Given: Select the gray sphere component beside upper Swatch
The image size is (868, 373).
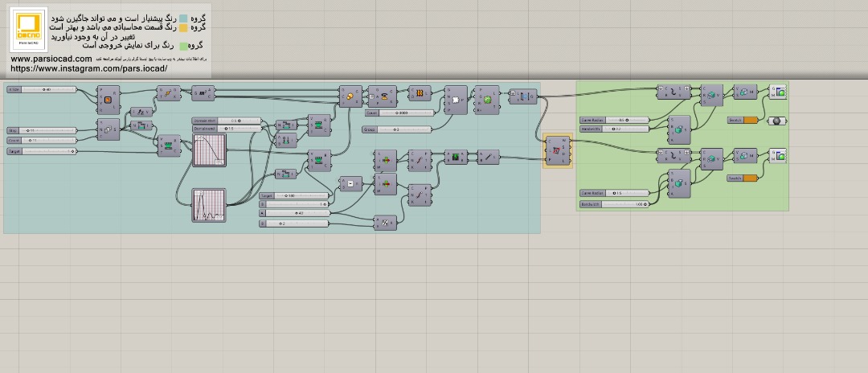Looking at the screenshot, I should point(778,121).
